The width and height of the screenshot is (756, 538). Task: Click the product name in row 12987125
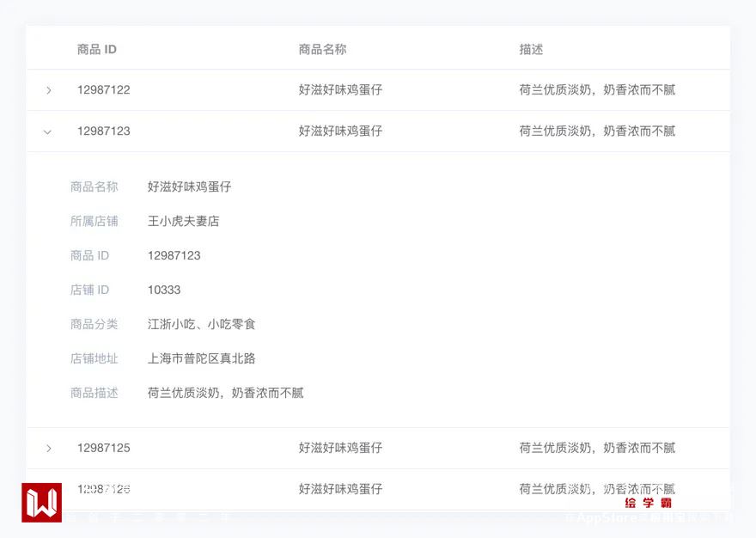coord(340,449)
